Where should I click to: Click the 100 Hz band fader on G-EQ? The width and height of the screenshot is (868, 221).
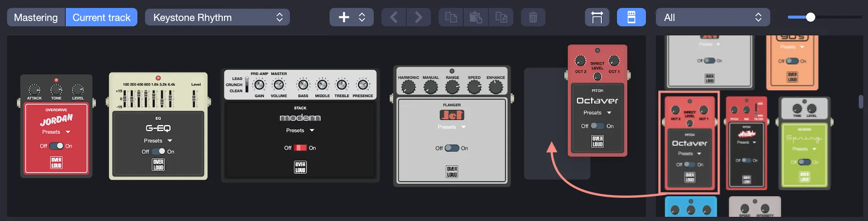point(125,98)
